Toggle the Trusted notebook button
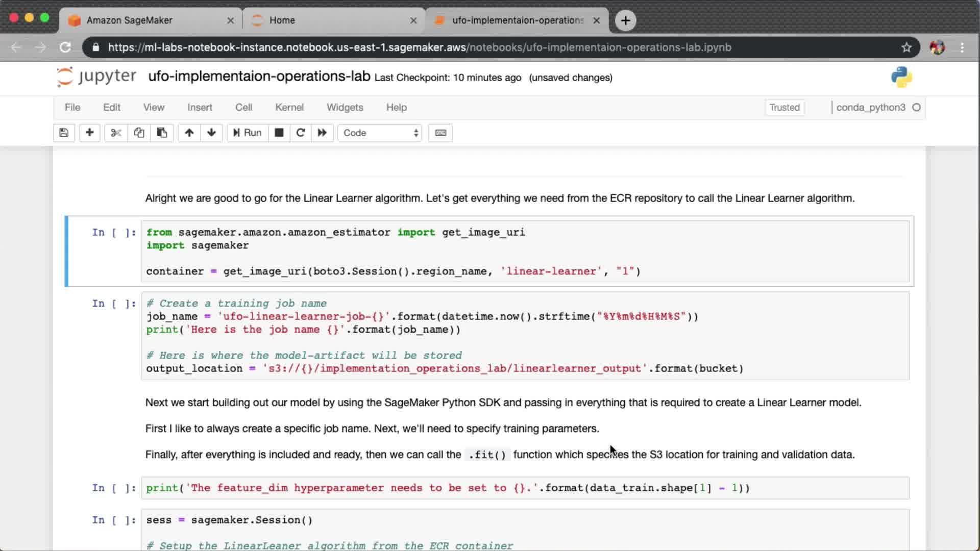This screenshot has height=551, width=980. [784, 107]
